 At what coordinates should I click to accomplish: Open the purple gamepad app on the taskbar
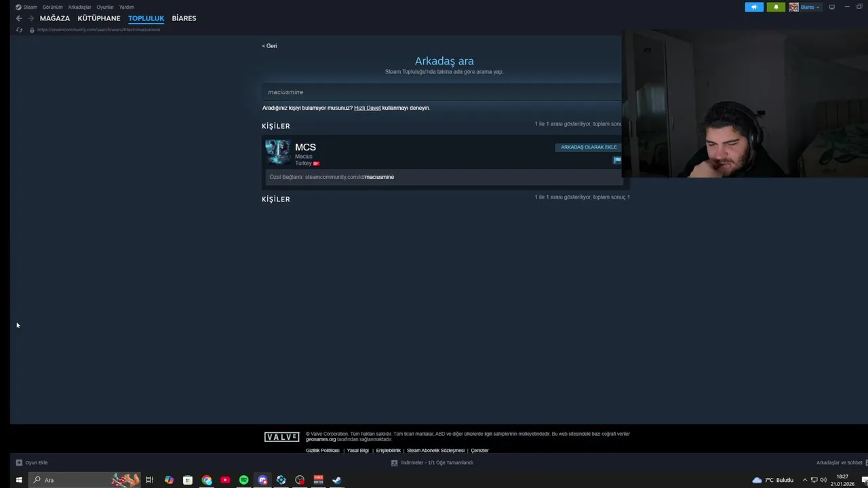[x=262, y=480]
